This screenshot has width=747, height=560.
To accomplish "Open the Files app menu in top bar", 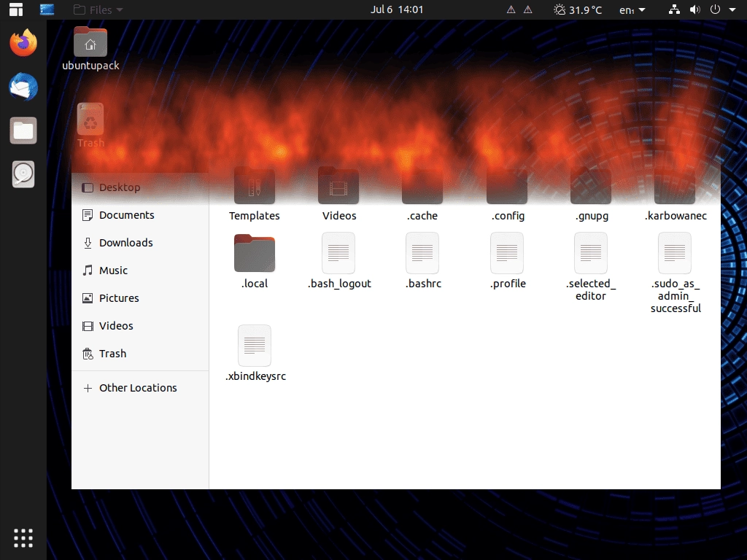I will pos(98,9).
